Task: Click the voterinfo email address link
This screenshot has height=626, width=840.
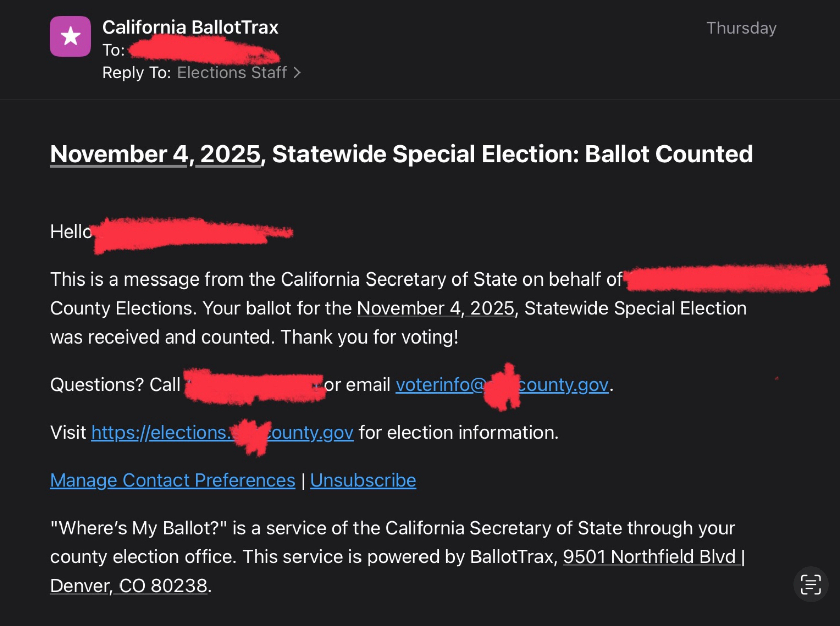Action: point(502,385)
